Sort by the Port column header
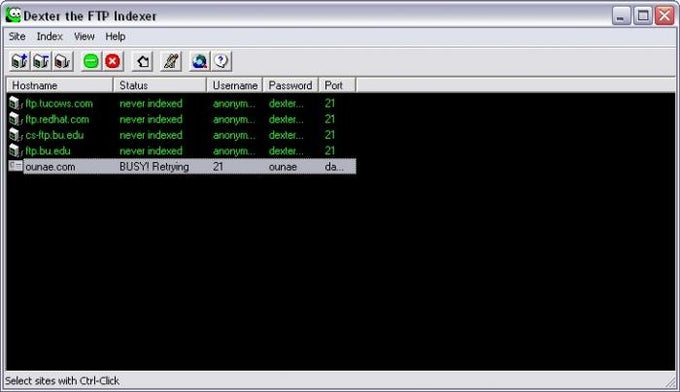Image resolution: width=680 pixels, height=392 pixels. click(337, 85)
